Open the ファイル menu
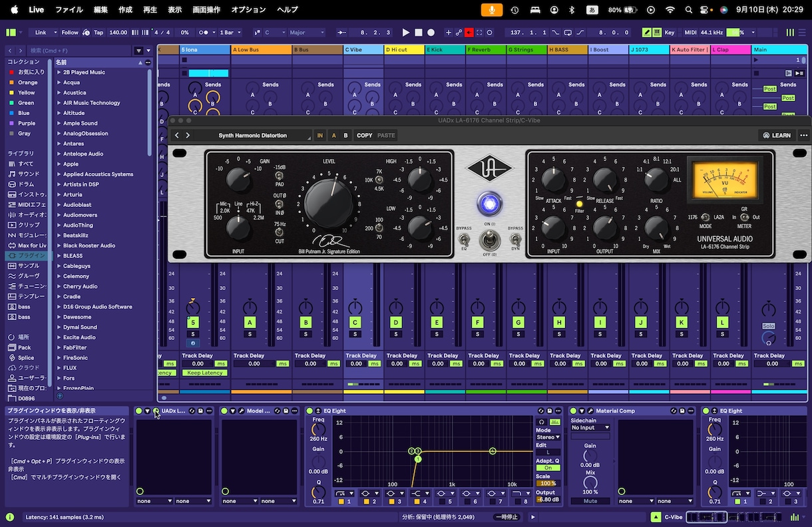 coord(69,10)
